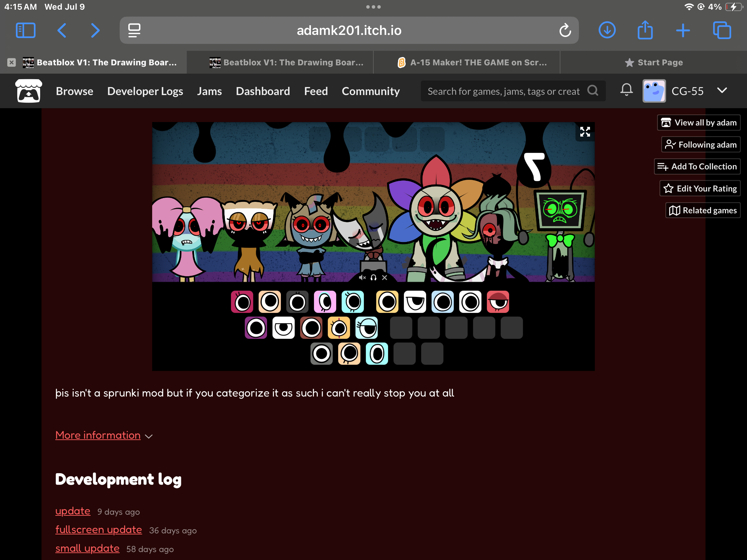Pick the yellow eye sound icon in the top row
Image resolution: width=747 pixels, height=560 pixels.
click(387, 302)
